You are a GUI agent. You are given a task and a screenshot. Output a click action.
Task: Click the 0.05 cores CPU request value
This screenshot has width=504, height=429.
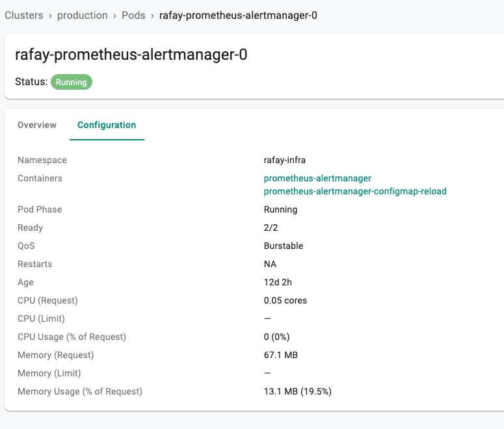[285, 300]
